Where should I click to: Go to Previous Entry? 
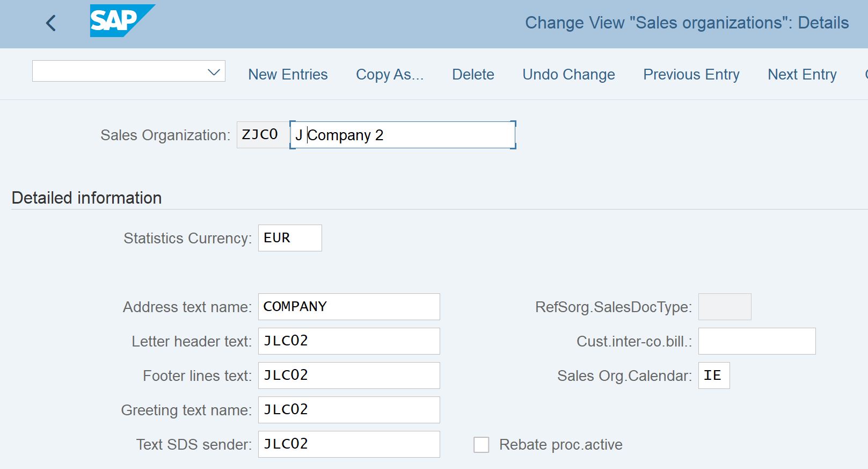coord(691,75)
